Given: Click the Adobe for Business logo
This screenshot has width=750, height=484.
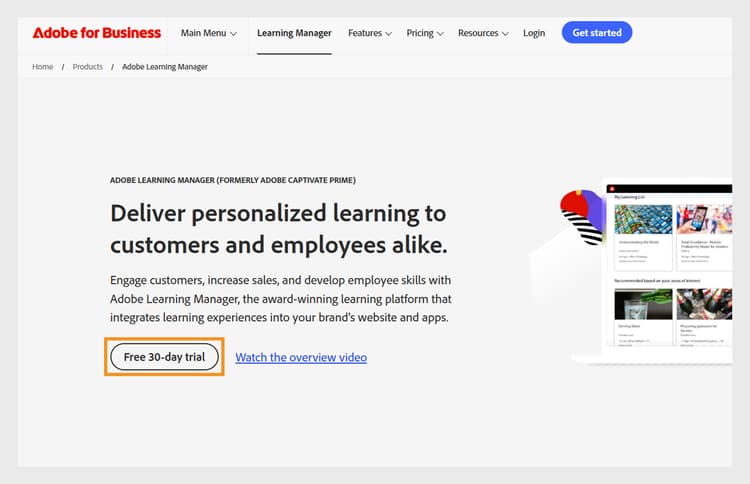Looking at the screenshot, I should (x=97, y=33).
